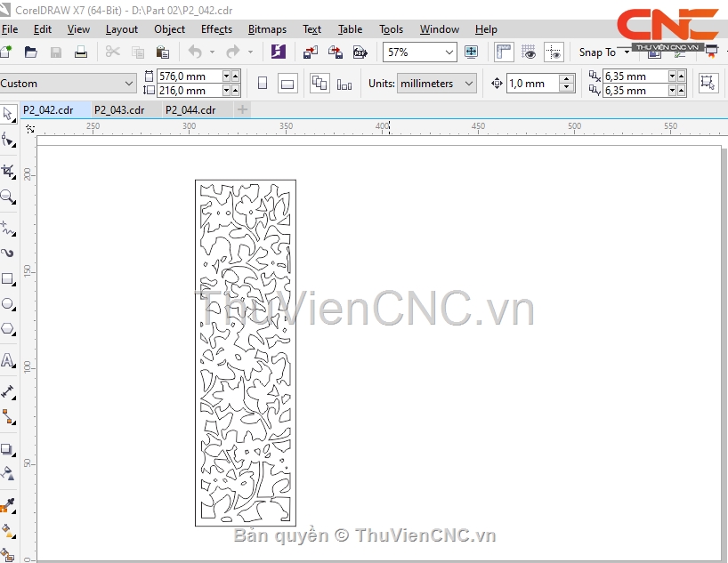Toggle Treat All Objects as Filled
The height and width of the screenshot is (563, 728).
coord(708,84)
